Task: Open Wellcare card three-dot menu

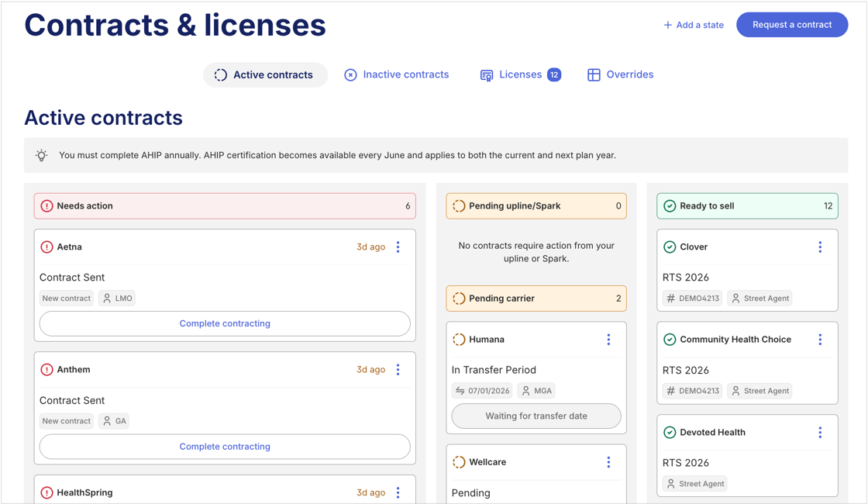Action: pos(608,462)
